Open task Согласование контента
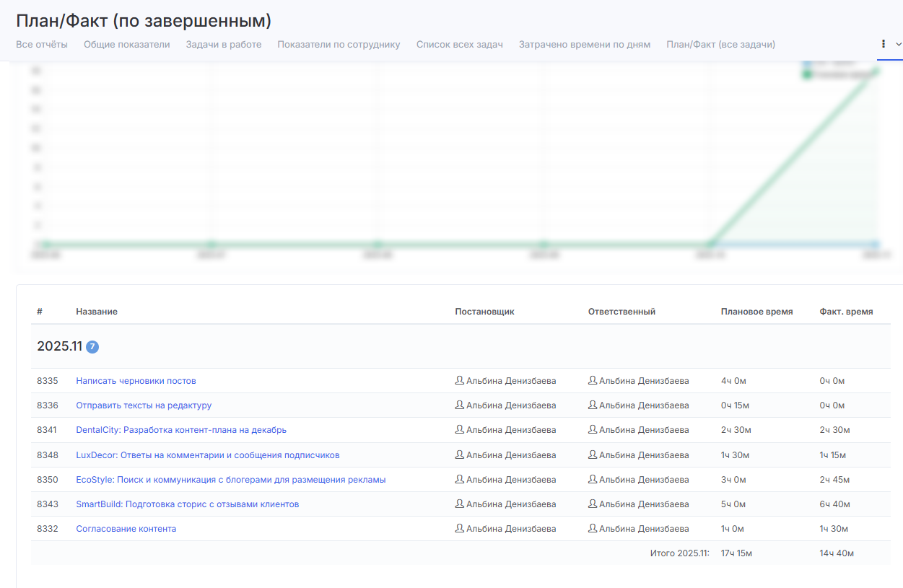The image size is (903, 588). click(126, 529)
